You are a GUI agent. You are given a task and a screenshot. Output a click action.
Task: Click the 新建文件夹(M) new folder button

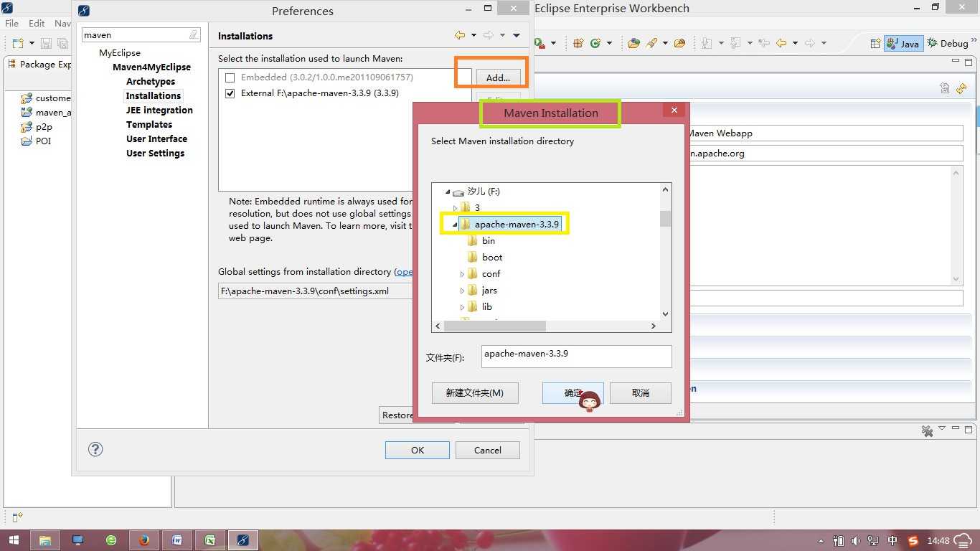(475, 392)
